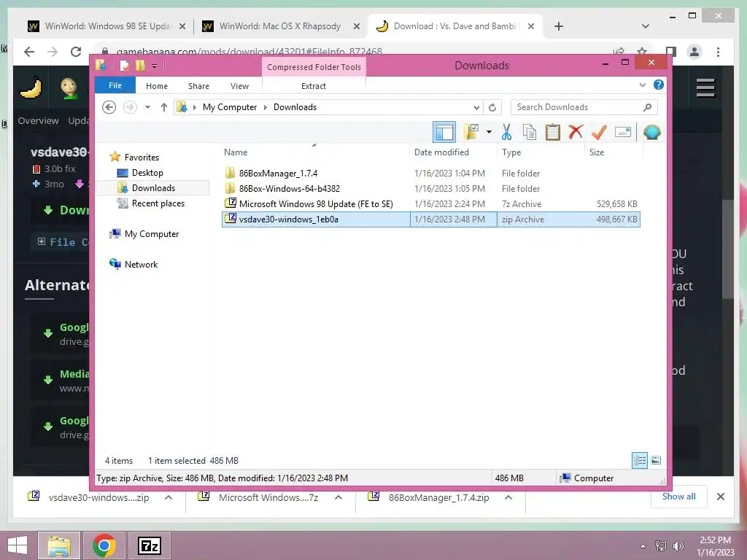Switch to Details view in status bar
This screenshot has width=747, height=560.
click(x=639, y=461)
